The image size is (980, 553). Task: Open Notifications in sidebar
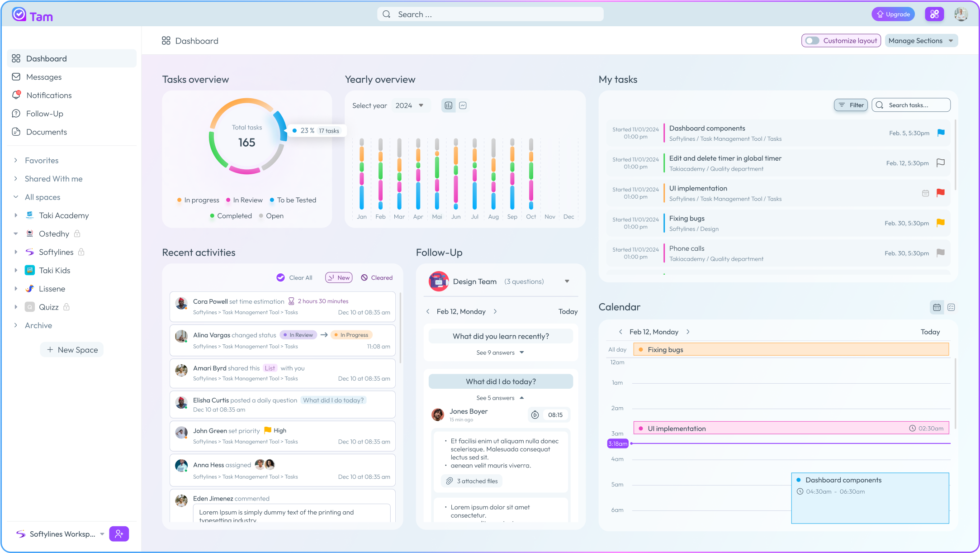pyautogui.click(x=49, y=95)
